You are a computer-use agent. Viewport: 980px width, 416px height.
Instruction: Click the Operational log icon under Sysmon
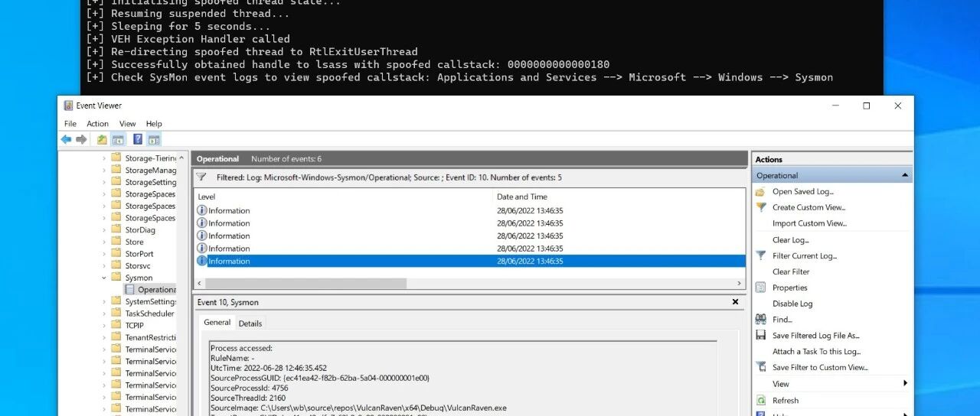tap(129, 290)
